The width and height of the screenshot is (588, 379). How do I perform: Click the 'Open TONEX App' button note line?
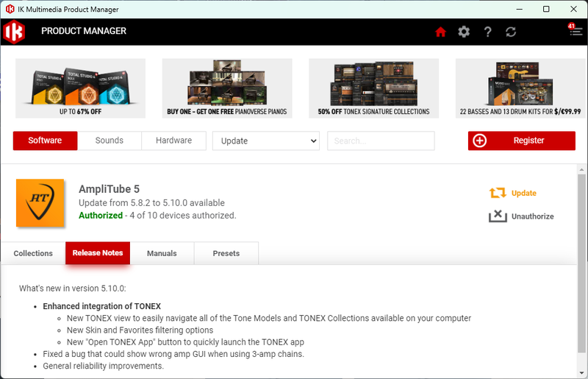[x=185, y=342]
